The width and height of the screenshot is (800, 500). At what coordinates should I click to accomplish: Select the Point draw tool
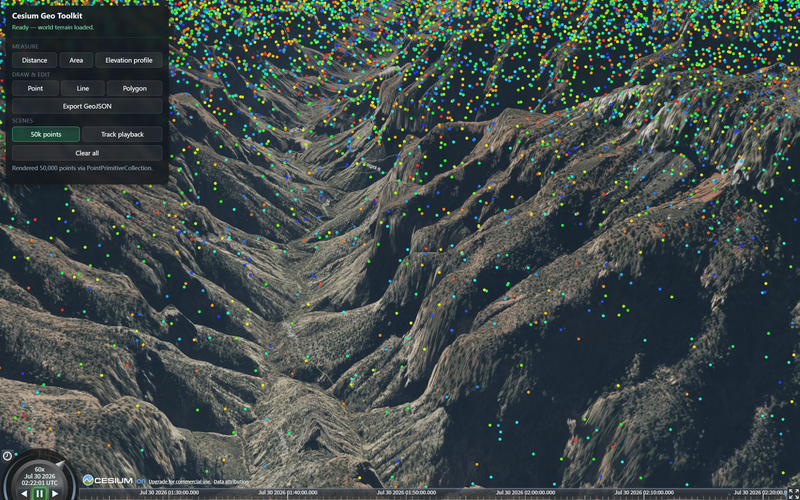pos(35,88)
